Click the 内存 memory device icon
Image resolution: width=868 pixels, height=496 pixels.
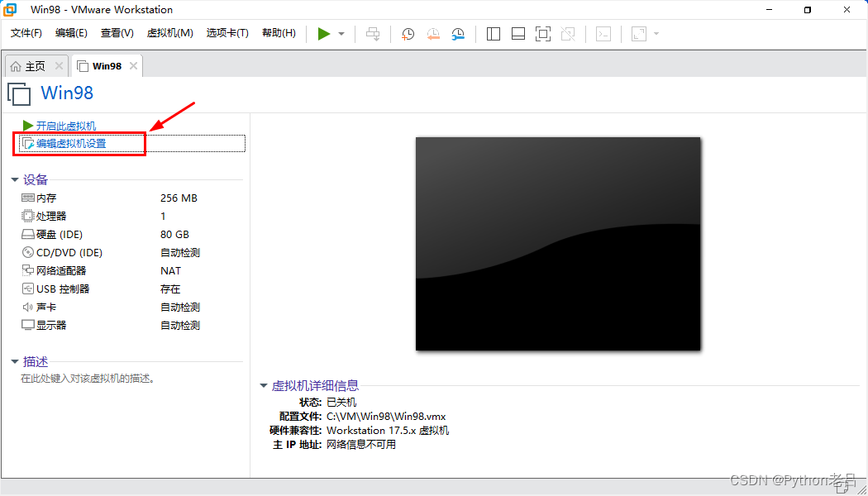pos(27,198)
